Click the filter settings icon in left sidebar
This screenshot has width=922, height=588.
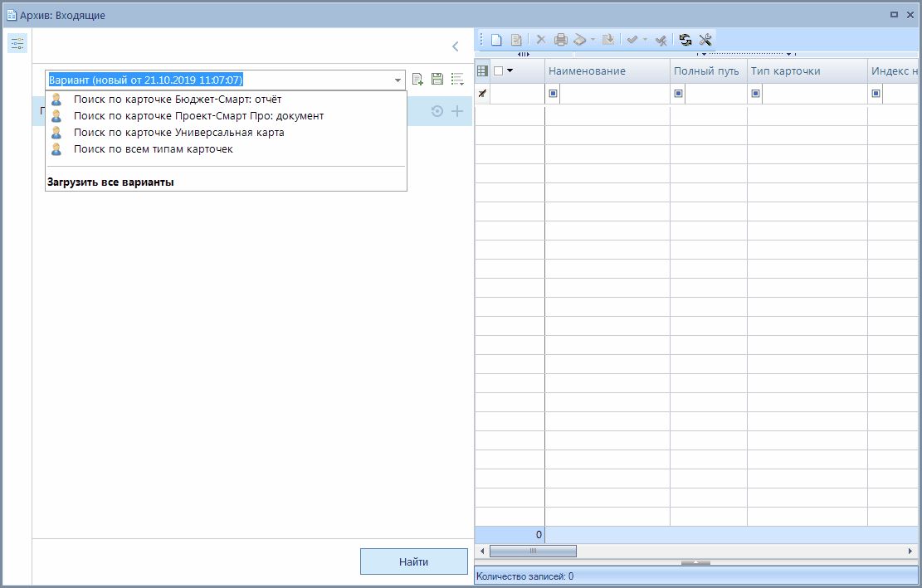point(17,44)
